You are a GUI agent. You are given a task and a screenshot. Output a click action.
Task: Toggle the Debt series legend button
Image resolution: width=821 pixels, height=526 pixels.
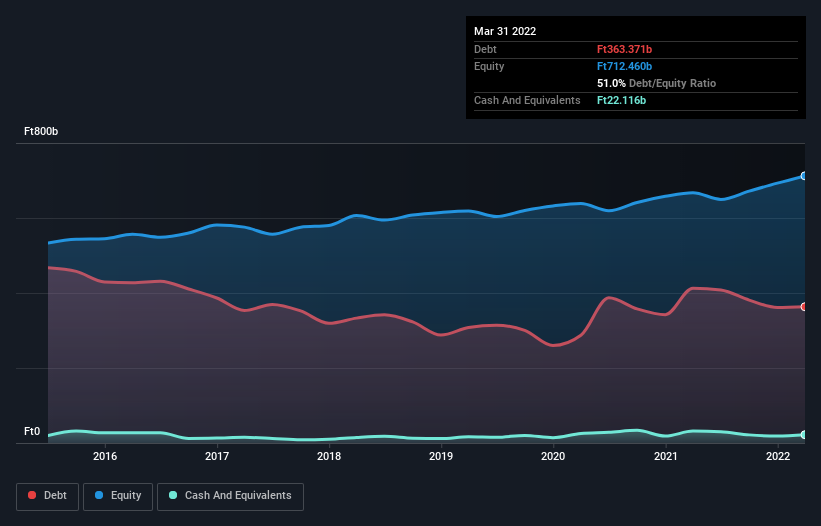coord(47,496)
